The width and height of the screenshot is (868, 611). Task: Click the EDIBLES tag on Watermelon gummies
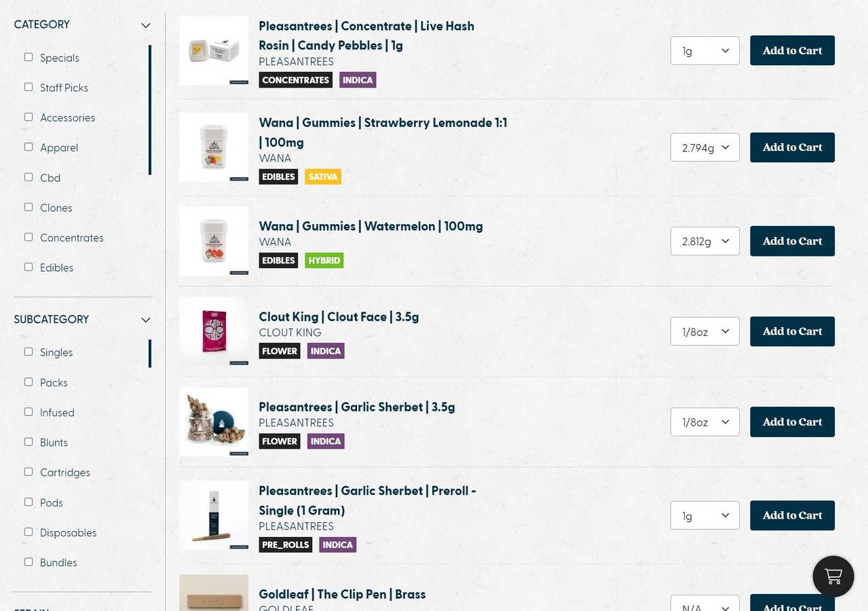tap(278, 260)
